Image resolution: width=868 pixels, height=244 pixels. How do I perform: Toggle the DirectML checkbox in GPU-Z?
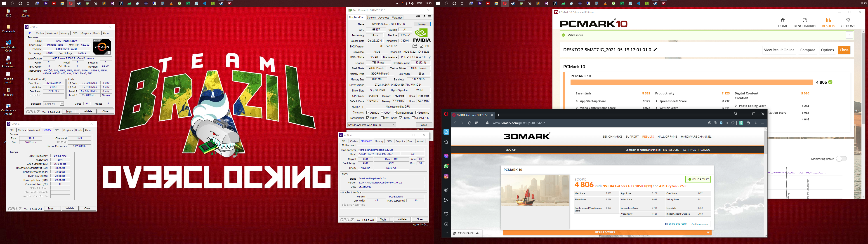[x=417, y=113]
